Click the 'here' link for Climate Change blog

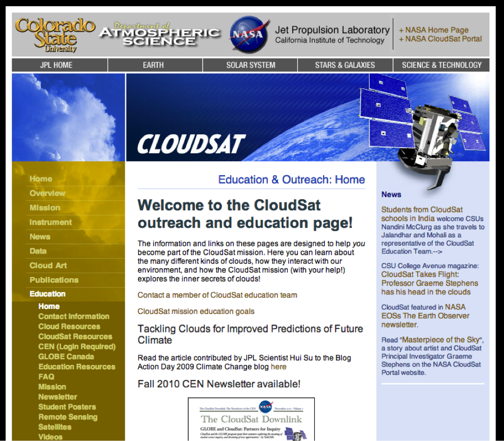pyautogui.click(x=278, y=367)
